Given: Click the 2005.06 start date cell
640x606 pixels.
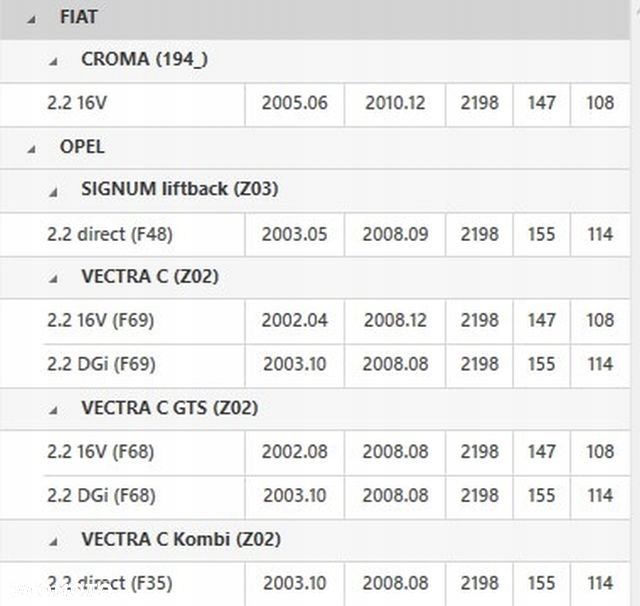Looking at the screenshot, I should [294, 103].
